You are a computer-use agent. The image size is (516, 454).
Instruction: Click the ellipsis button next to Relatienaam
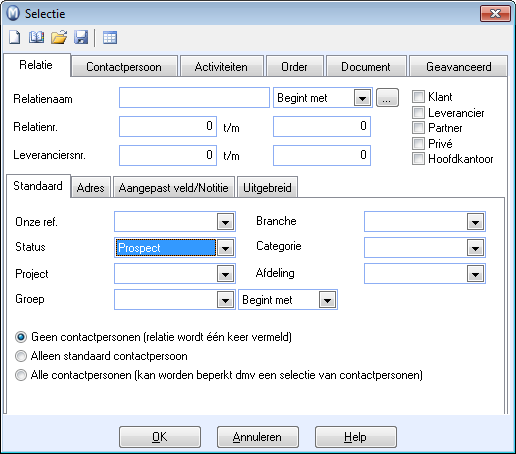387,98
